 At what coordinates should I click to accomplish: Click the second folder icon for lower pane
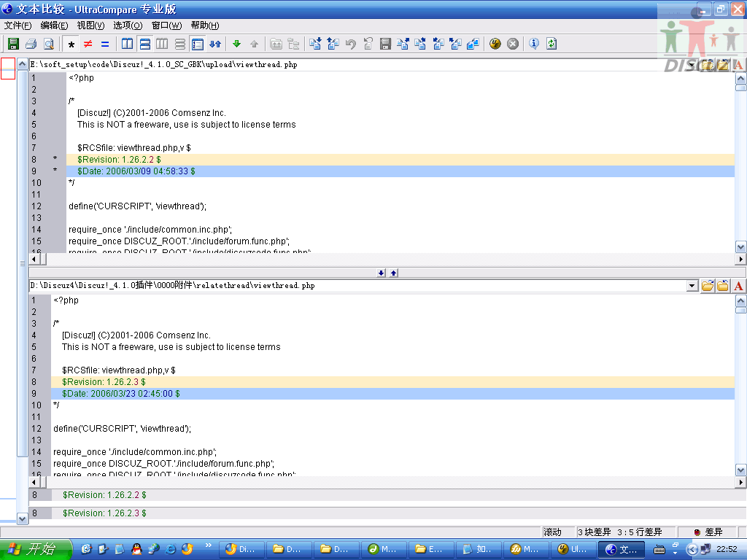pyautogui.click(x=723, y=286)
